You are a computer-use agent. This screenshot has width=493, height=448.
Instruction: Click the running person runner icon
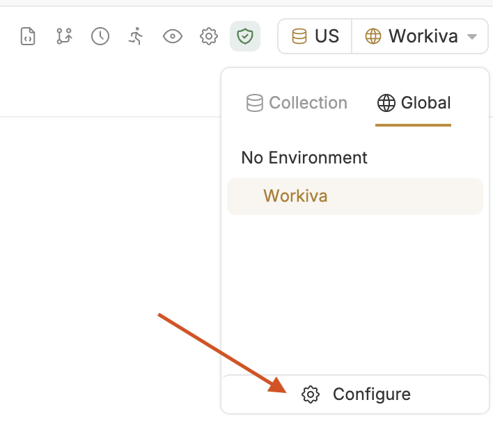pos(136,36)
